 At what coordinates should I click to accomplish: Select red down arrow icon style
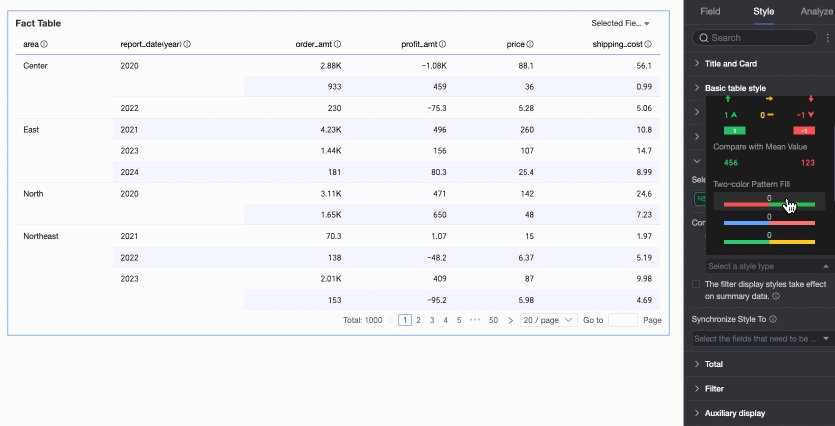point(811,99)
